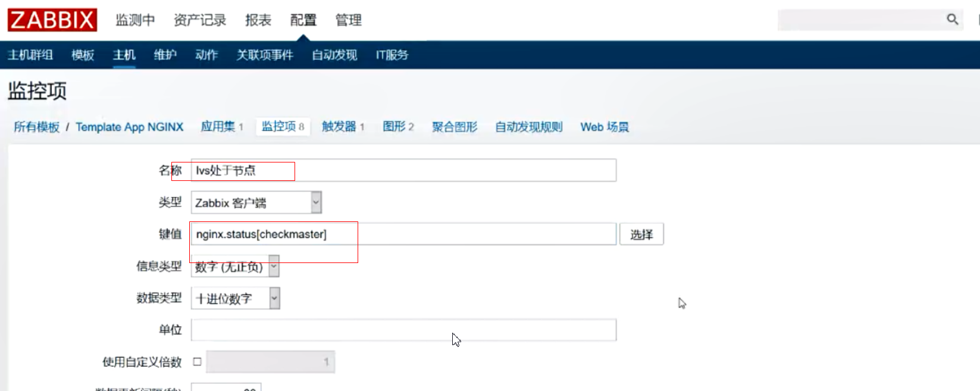Screen dimensions: 980x391
Task: Switch to 自动发现规则 tab
Action: coord(529,127)
